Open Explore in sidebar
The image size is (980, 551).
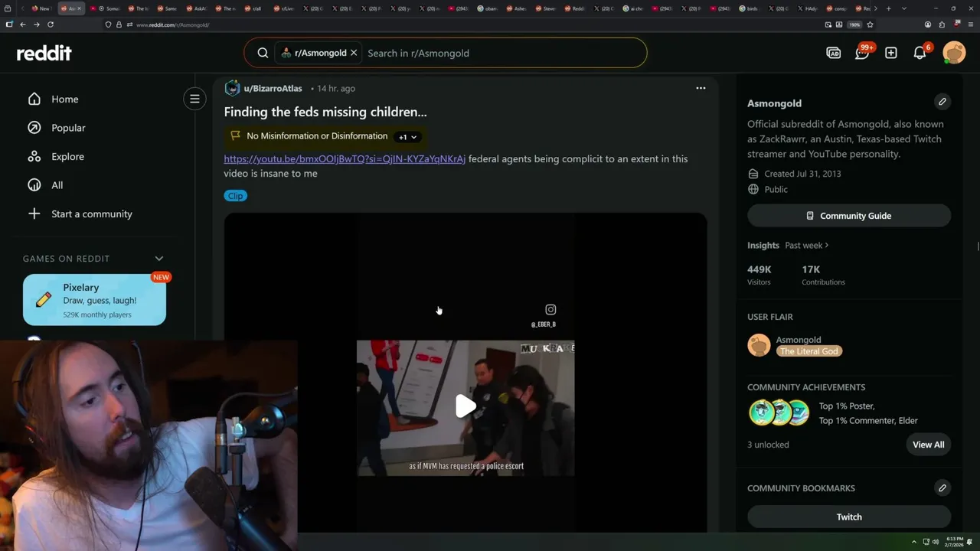(67, 156)
